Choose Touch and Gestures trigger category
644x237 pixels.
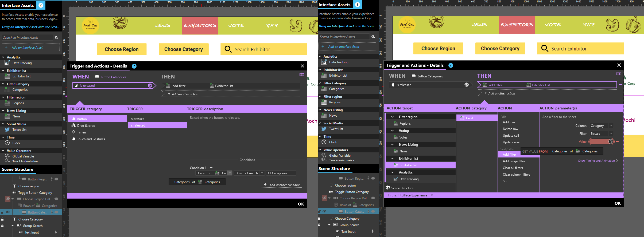(91, 139)
